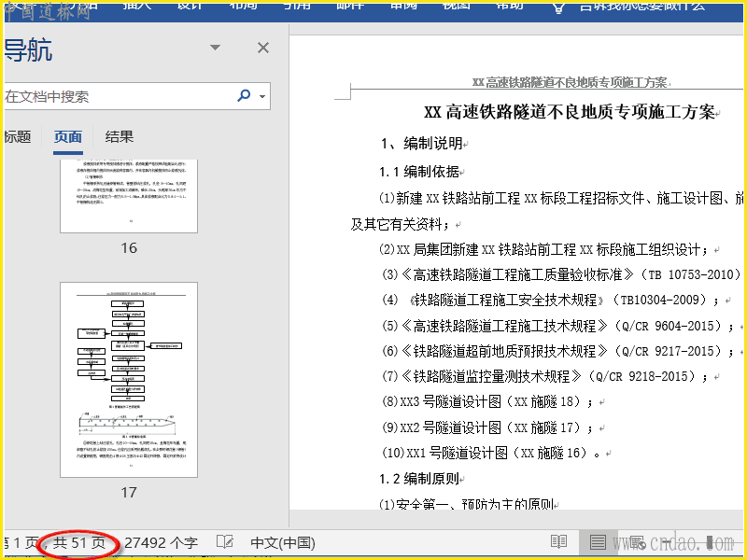
Task: Click heading 1.2 编制原则
Action: 421,479
